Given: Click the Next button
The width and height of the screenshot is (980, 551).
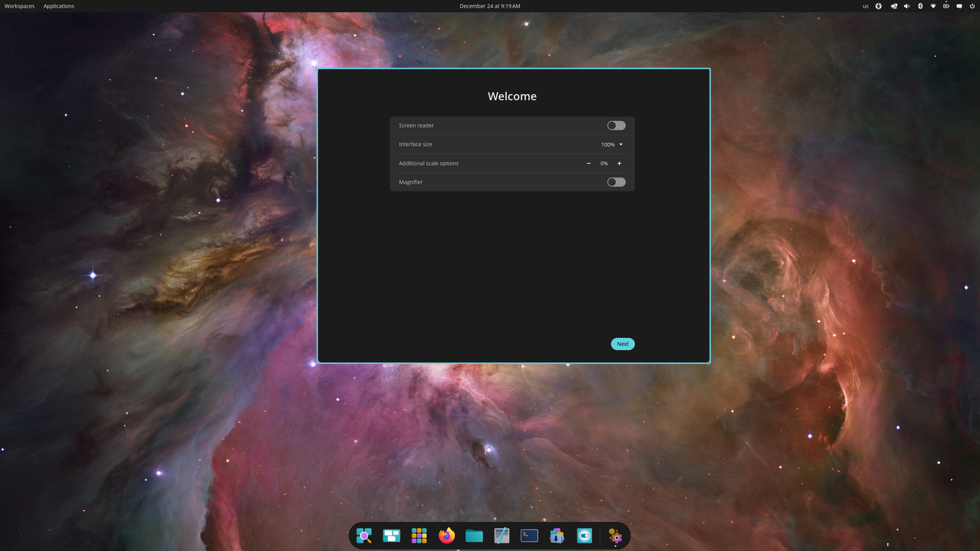Looking at the screenshot, I should pyautogui.click(x=622, y=344).
